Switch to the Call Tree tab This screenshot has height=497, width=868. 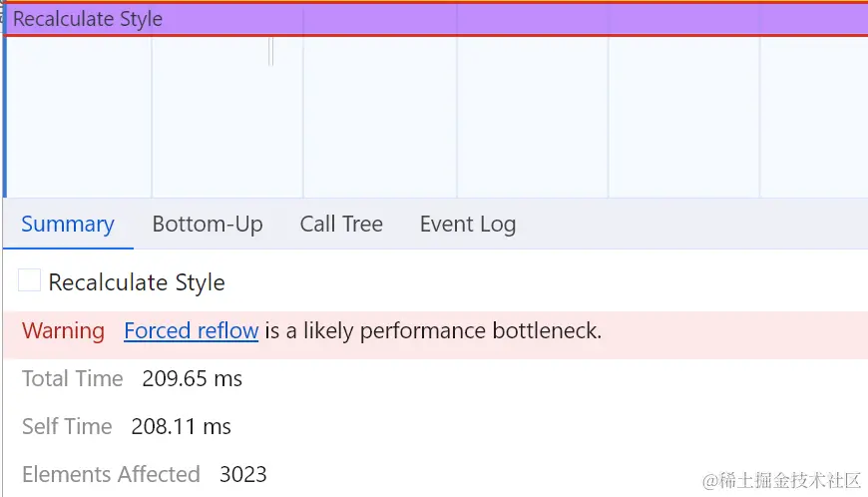click(x=341, y=225)
